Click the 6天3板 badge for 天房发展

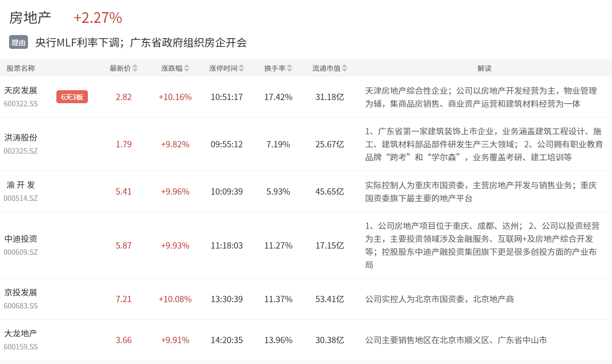(72, 97)
